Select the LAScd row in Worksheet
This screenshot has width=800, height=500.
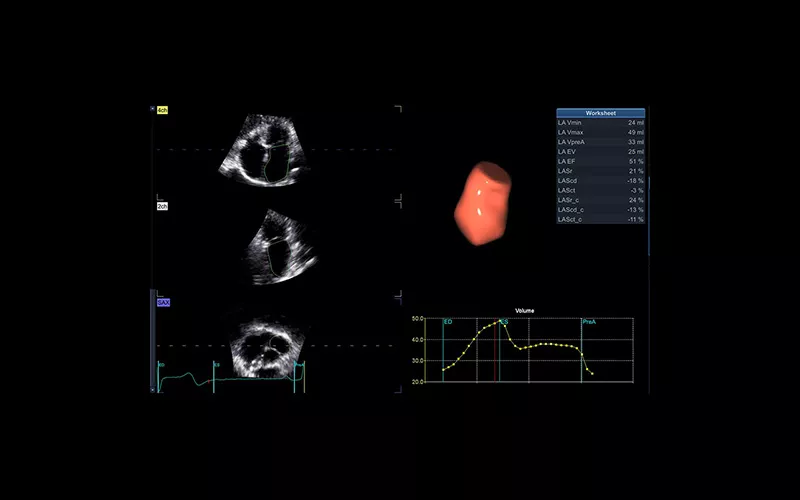point(601,181)
